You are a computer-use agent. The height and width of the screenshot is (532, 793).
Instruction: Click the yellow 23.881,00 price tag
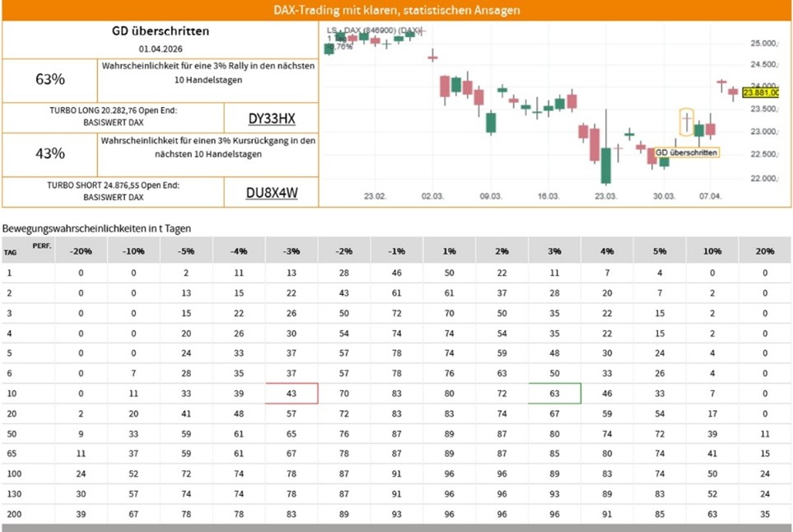pyautogui.click(x=761, y=93)
